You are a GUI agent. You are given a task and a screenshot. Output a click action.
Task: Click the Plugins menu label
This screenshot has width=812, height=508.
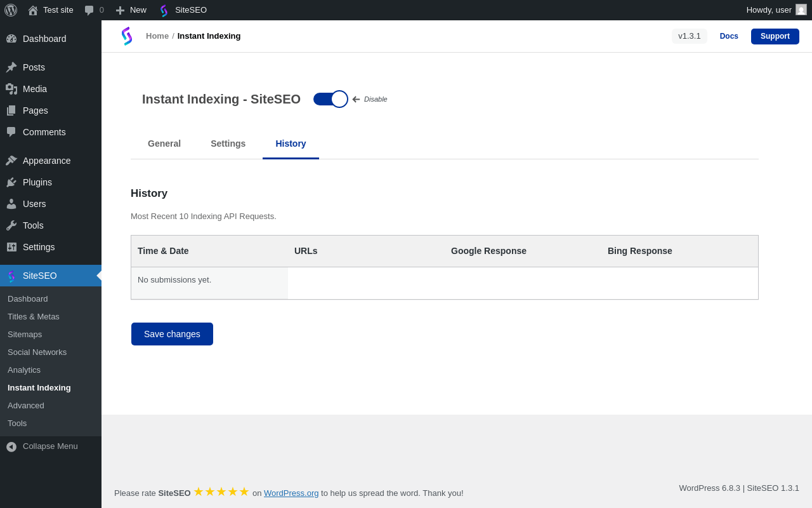click(37, 182)
